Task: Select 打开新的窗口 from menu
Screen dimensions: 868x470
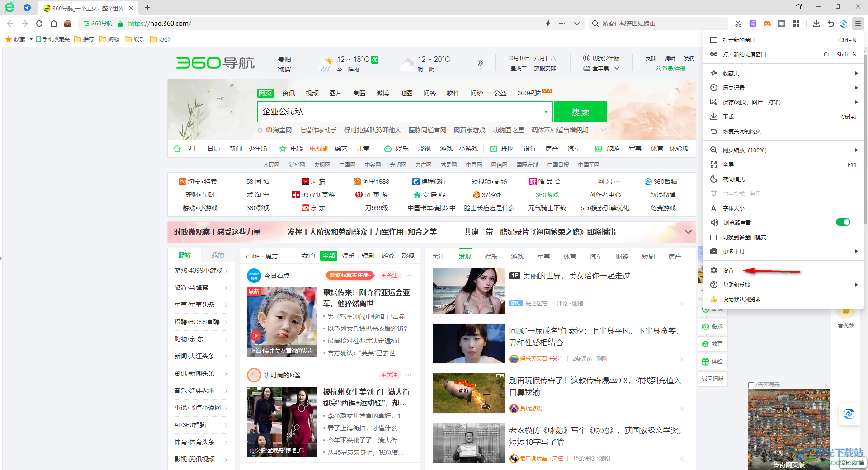Action: tap(783, 40)
